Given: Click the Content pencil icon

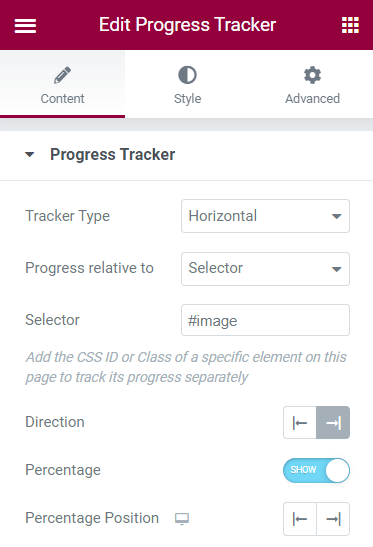Looking at the screenshot, I should (62, 75).
